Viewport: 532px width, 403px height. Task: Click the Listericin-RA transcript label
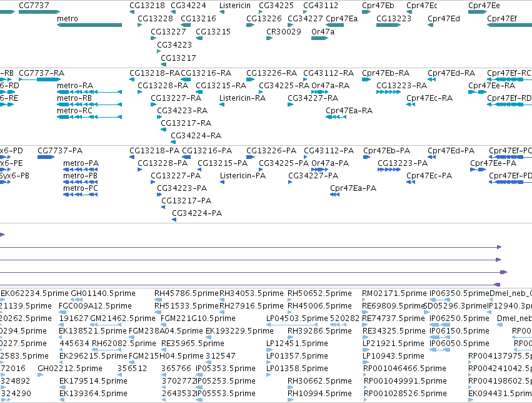pos(243,98)
